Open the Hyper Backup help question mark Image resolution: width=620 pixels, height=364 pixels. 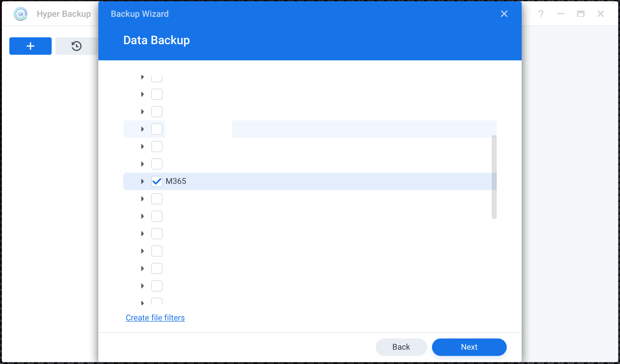pyautogui.click(x=541, y=14)
